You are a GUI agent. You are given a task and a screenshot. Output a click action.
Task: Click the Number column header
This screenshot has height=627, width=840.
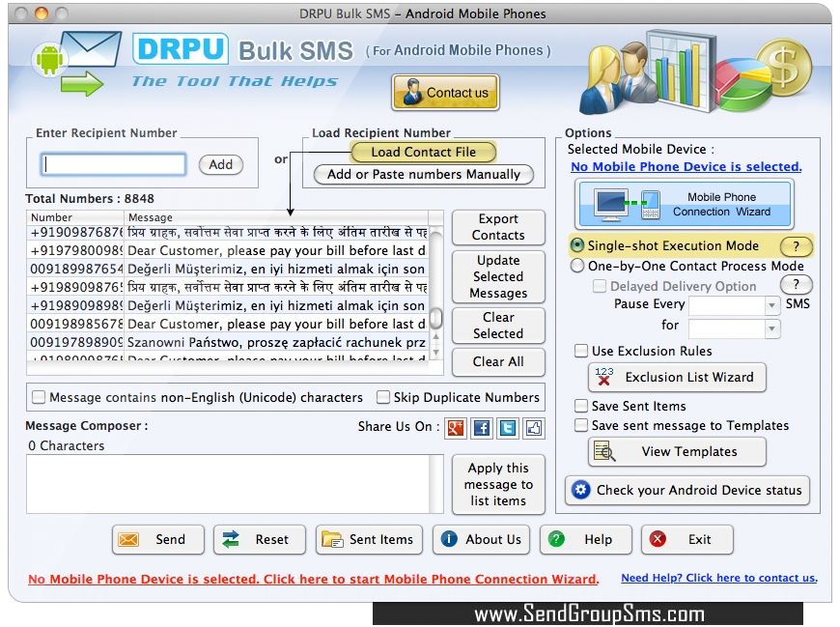coord(75,217)
